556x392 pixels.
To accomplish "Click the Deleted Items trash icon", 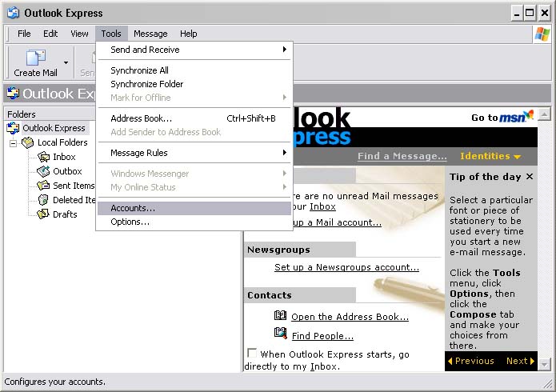I will point(43,200).
